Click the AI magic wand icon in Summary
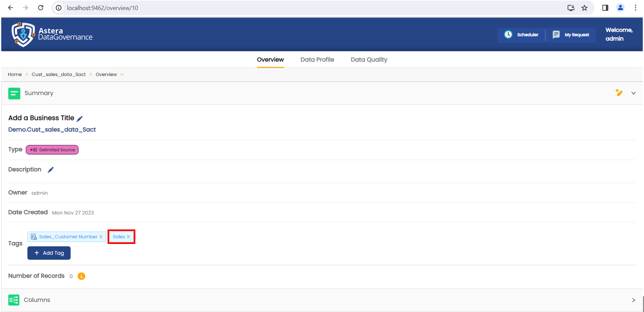Screen dimensions: 644x312 coord(619,93)
